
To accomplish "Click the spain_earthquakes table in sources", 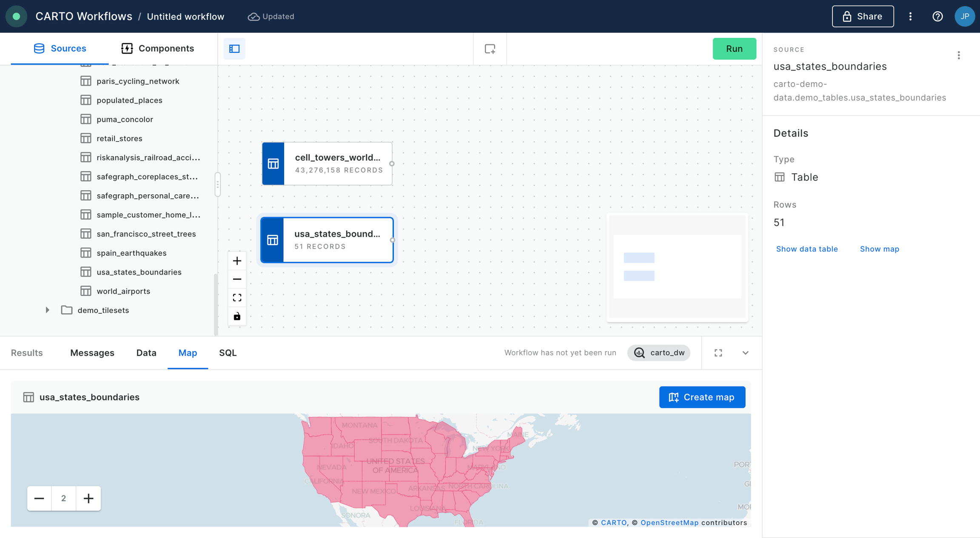I will [x=131, y=253].
